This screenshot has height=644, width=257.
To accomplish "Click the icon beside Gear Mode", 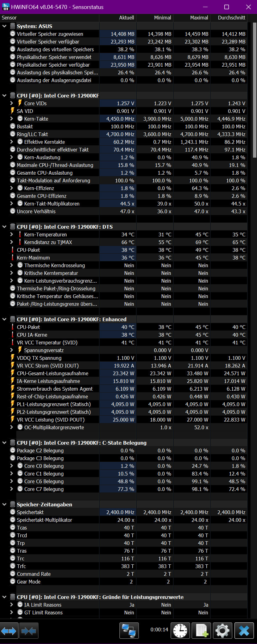I will [x=13, y=581].
